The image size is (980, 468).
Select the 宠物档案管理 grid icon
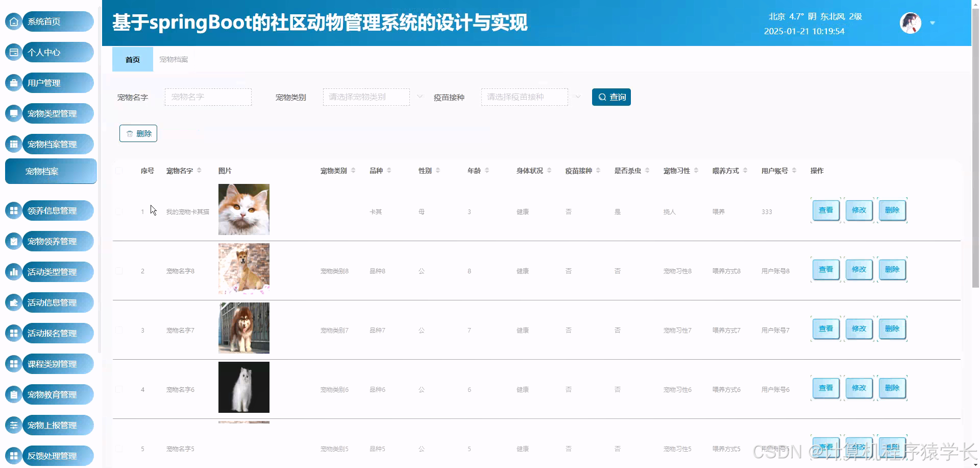point(13,144)
